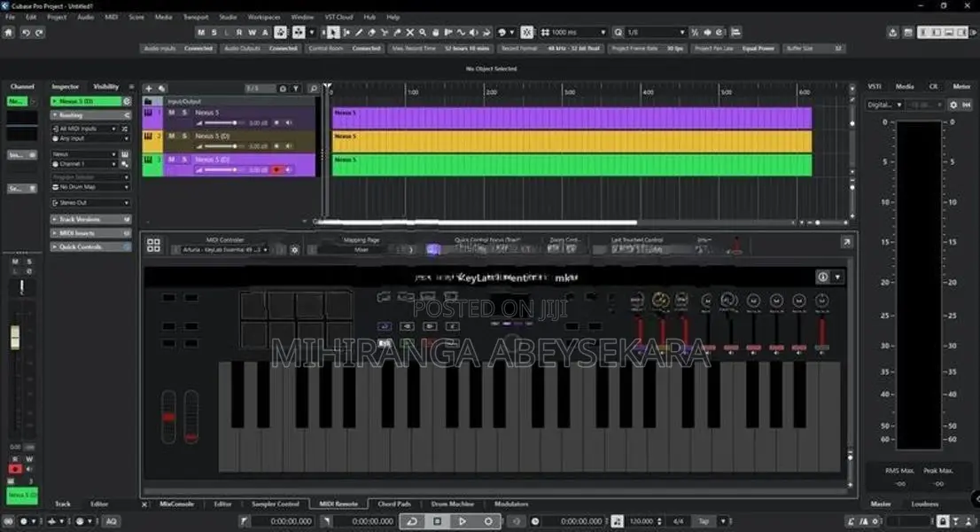The height and width of the screenshot is (532, 980).
Task: Open the Workspaces menu
Action: 264,18
